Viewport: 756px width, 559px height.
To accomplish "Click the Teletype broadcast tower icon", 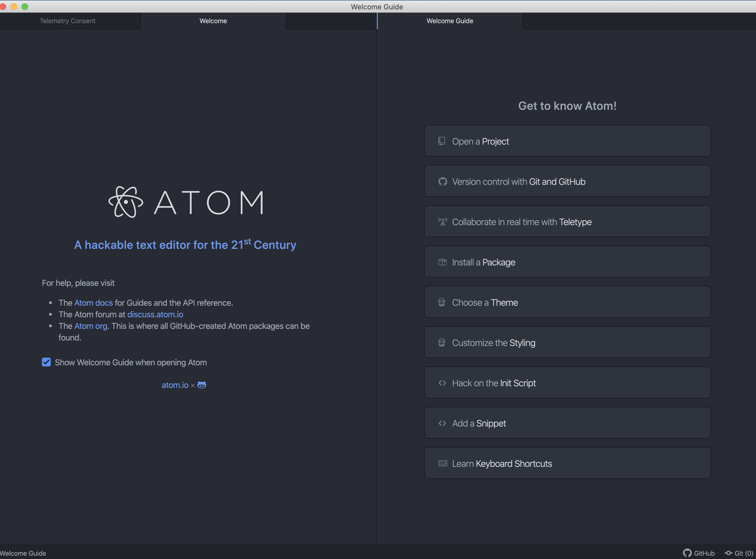I will tap(442, 222).
